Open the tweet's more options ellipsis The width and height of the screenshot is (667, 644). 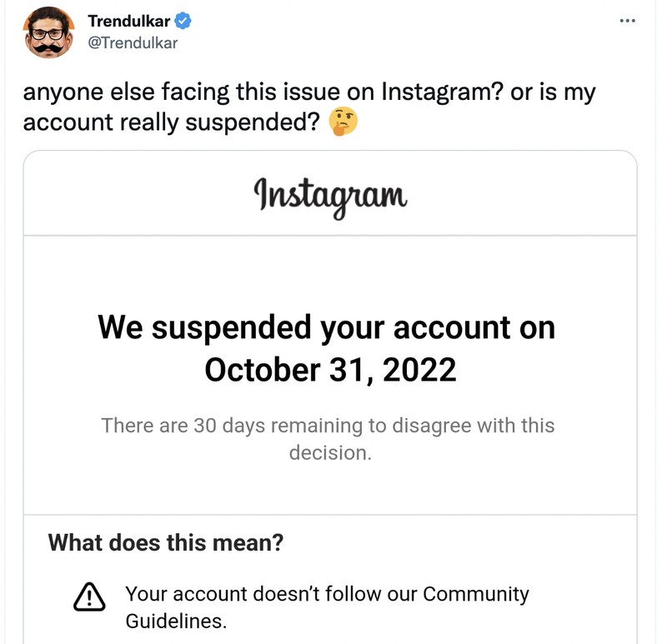coord(627,19)
